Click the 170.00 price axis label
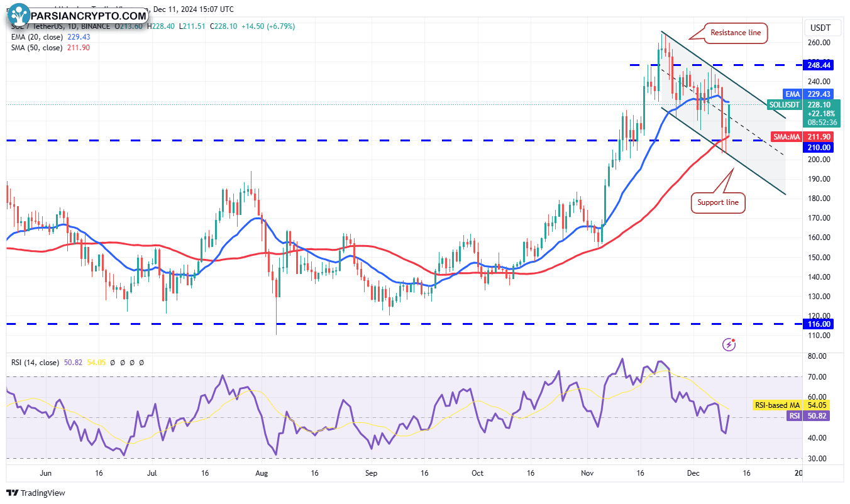 819,218
